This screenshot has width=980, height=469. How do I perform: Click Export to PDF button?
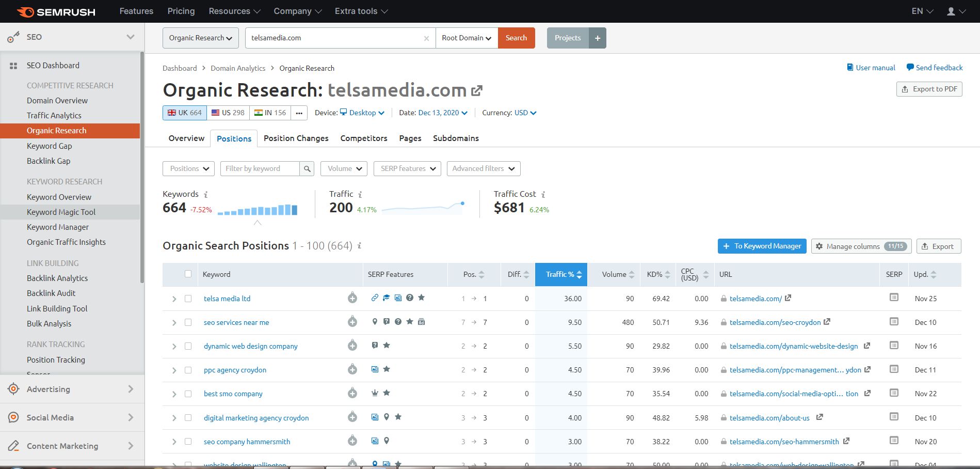(x=929, y=89)
